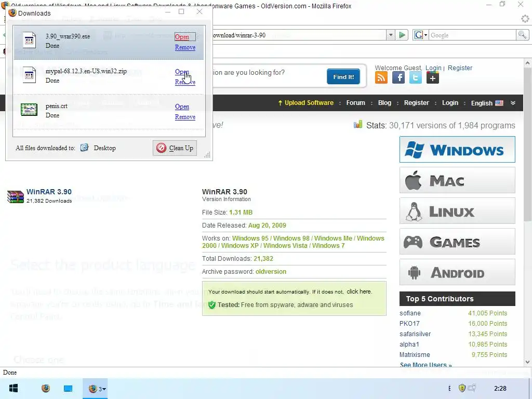Click the Clean Up button
Screen dimensions: 532x399
click(x=175, y=148)
